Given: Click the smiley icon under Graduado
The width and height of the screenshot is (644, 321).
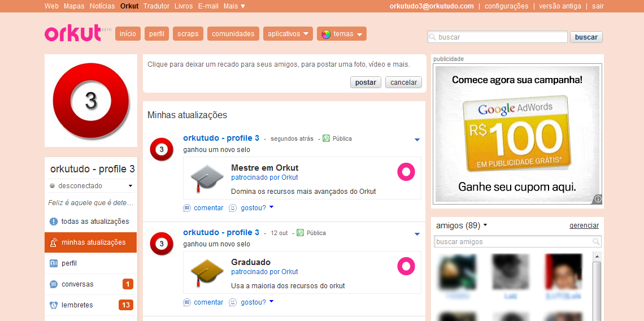Looking at the screenshot, I should (233, 302).
